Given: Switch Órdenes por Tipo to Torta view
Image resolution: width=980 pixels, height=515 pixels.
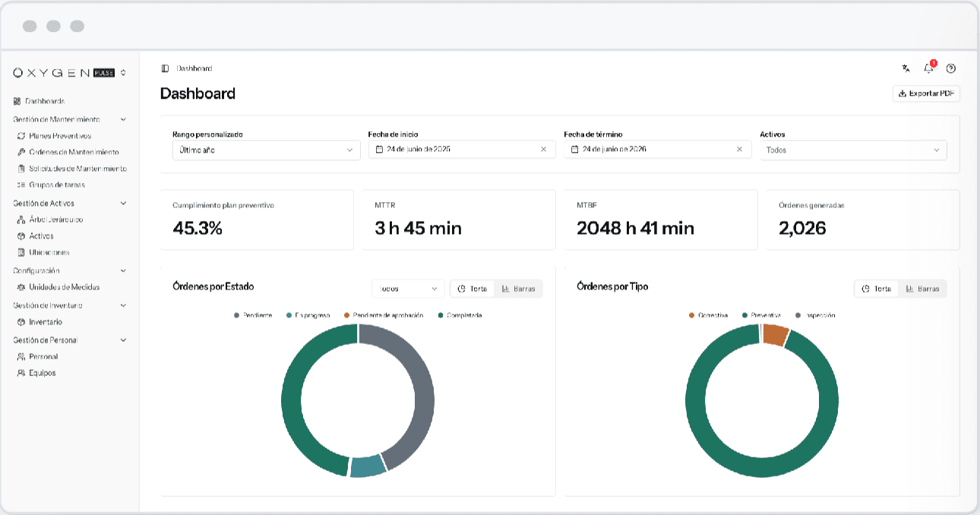Looking at the screenshot, I should click(877, 289).
